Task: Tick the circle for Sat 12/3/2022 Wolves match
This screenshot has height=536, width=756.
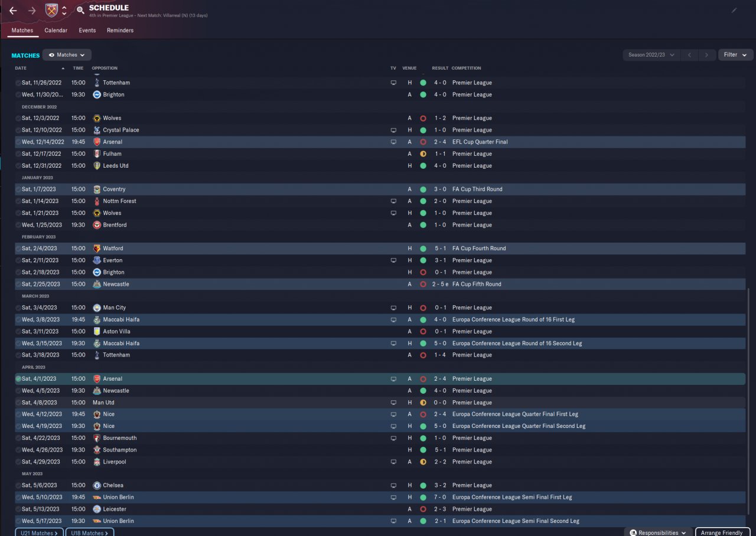Action: click(x=18, y=118)
